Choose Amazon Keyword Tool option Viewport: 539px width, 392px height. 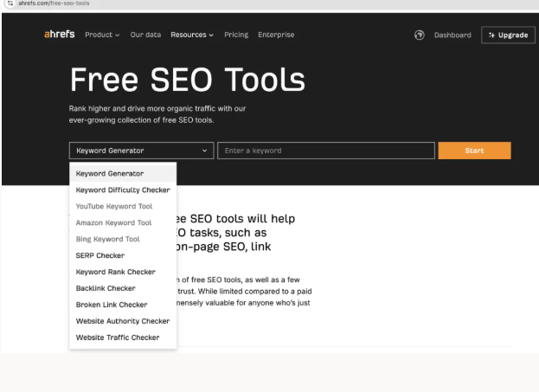[x=123, y=222]
